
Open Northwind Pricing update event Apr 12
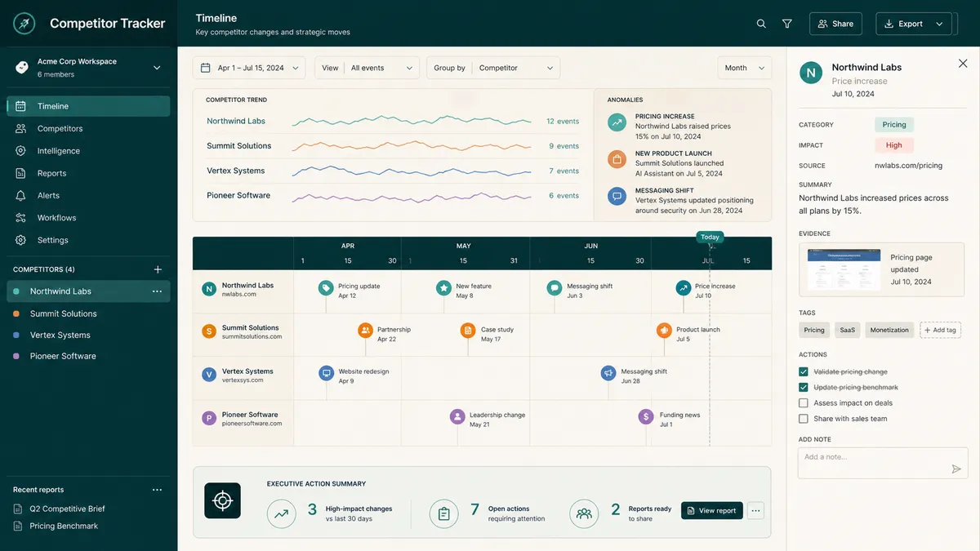326,288
